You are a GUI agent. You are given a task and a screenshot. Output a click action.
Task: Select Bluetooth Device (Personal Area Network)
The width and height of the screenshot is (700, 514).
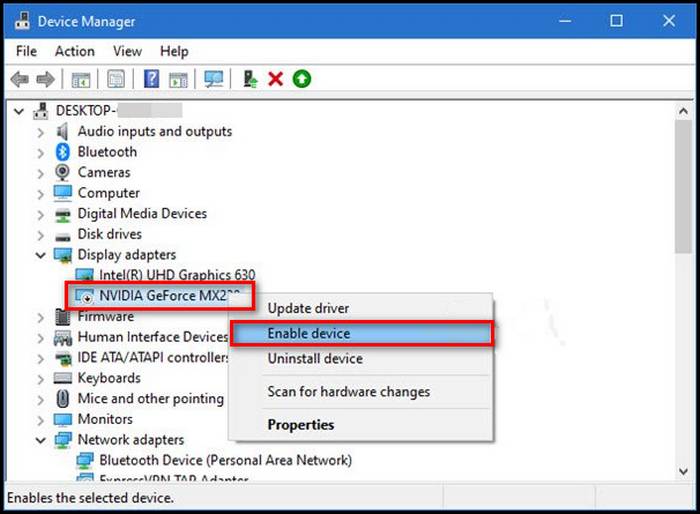coord(225,460)
